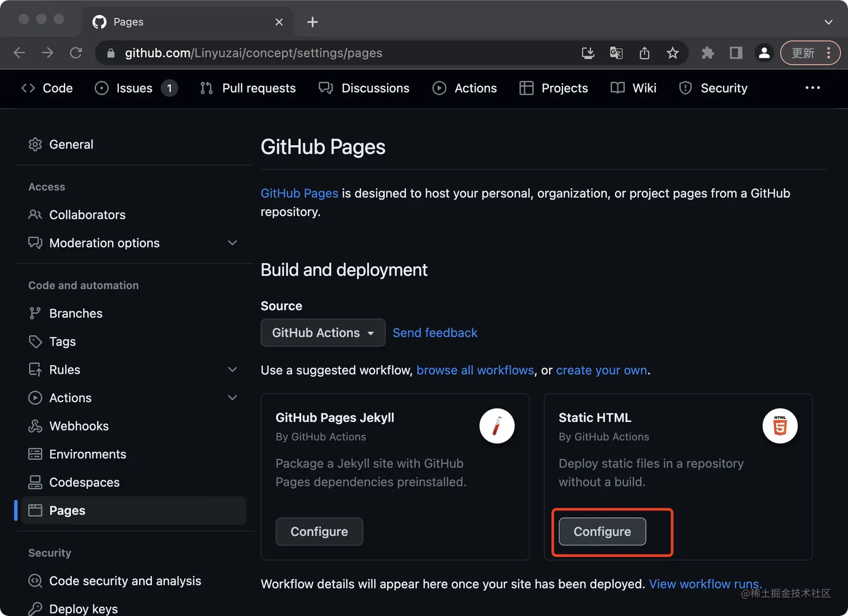848x616 pixels.
Task: Open the tab search chevron
Action: click(x=828, y=22)
